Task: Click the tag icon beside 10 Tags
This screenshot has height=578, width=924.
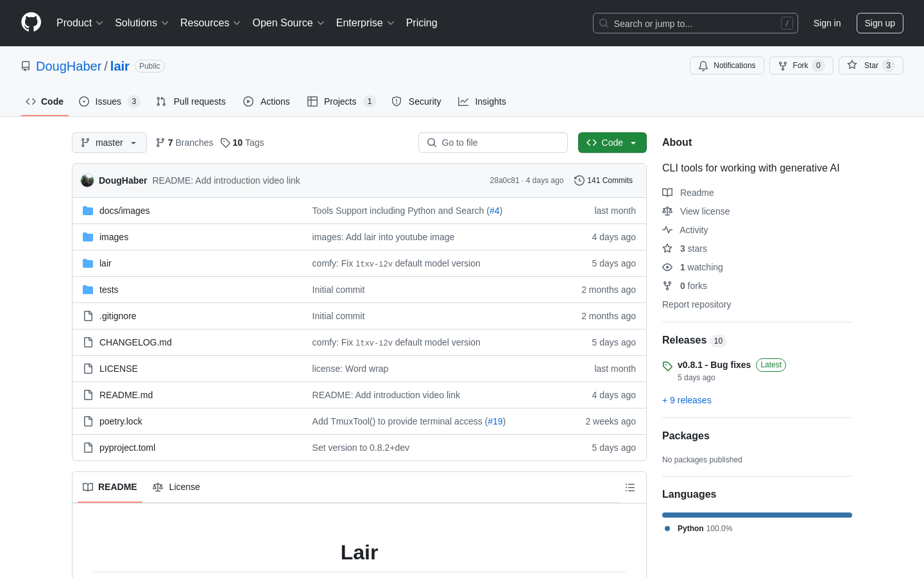Action: pyautogui.click(x=225, y=143)
